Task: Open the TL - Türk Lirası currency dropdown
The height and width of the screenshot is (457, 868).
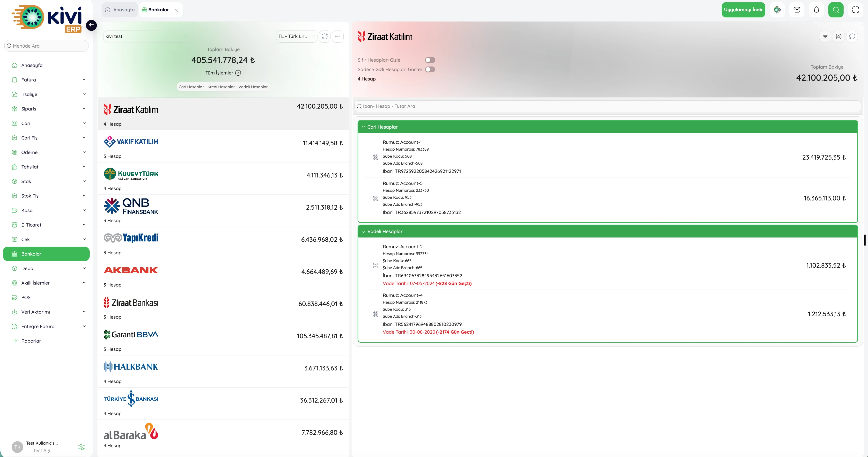Action: (296, 37)
